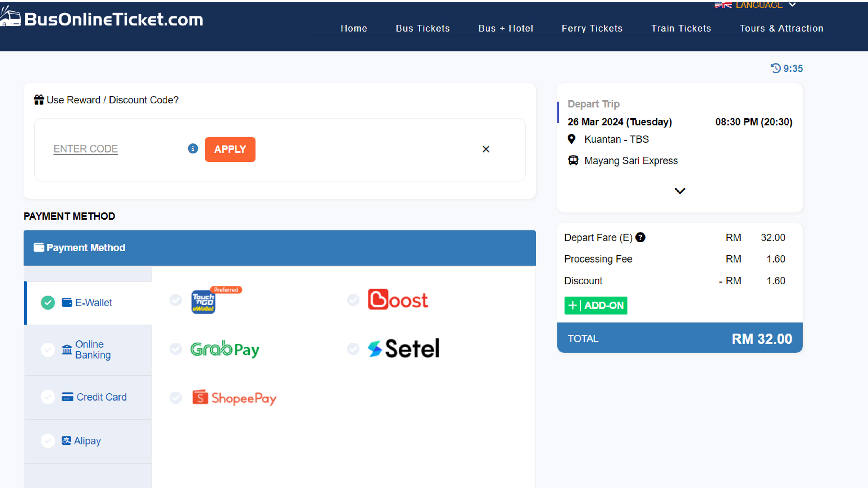This screenshot has width=868, height=488.
Task: Open the Depart Fare question mark help
Action: (640, 237)
